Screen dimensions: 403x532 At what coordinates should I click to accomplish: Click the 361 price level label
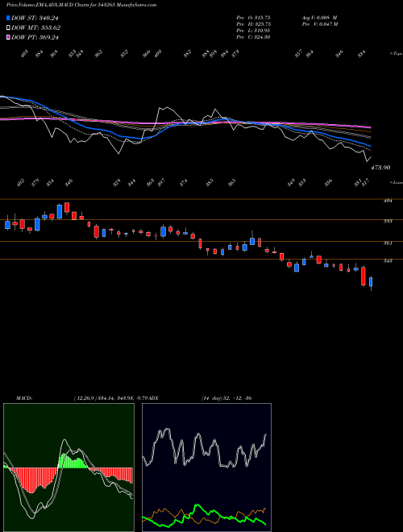(x=388, y=243)
